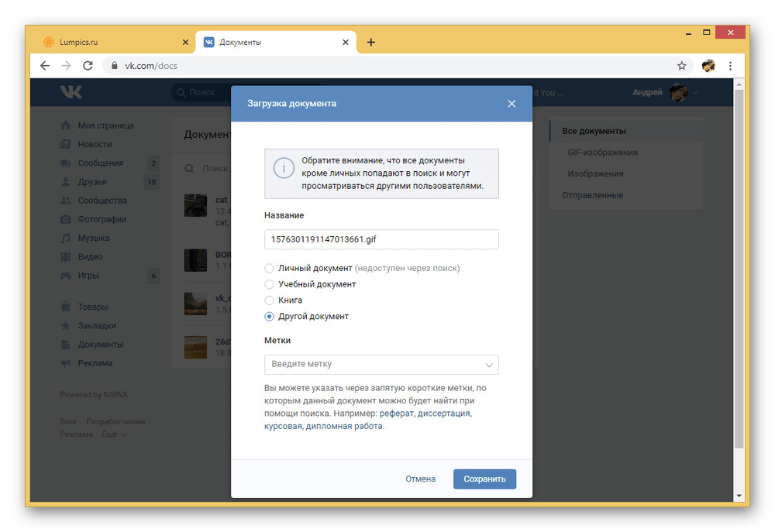
Task: Open the Chrome profile avatar
Action: 708,66
